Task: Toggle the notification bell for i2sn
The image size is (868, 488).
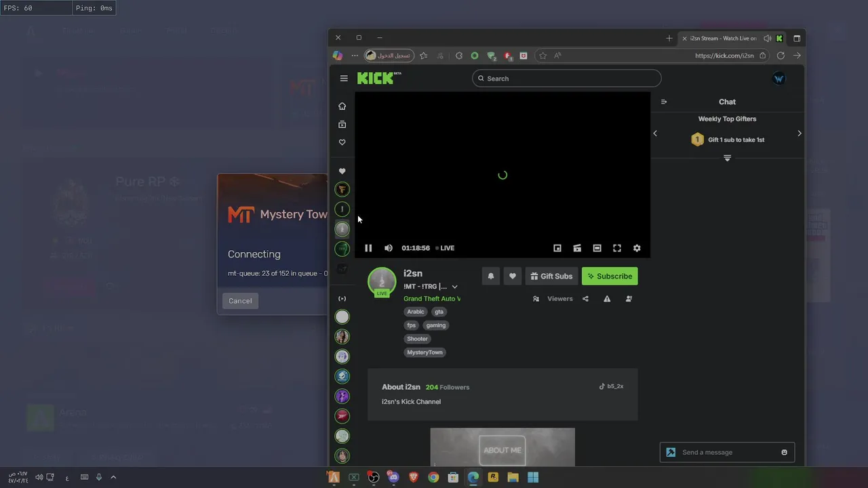Action: (491, 276)
